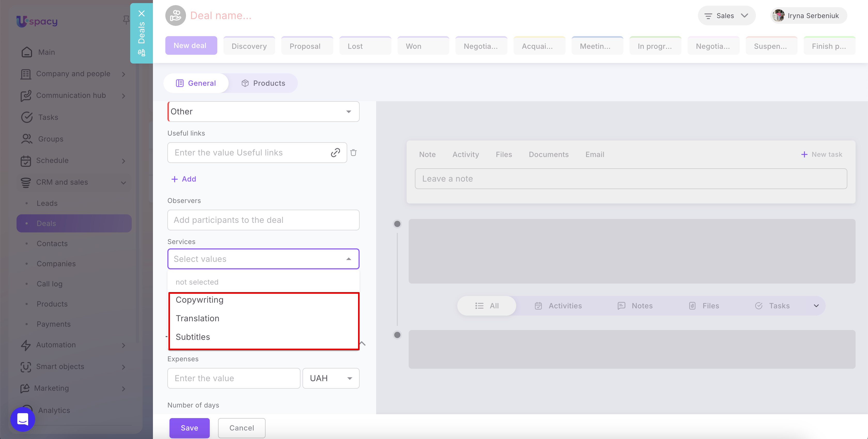868x439 pixels.
Task: Set stage to Proposal
Action: coord(307,46)
